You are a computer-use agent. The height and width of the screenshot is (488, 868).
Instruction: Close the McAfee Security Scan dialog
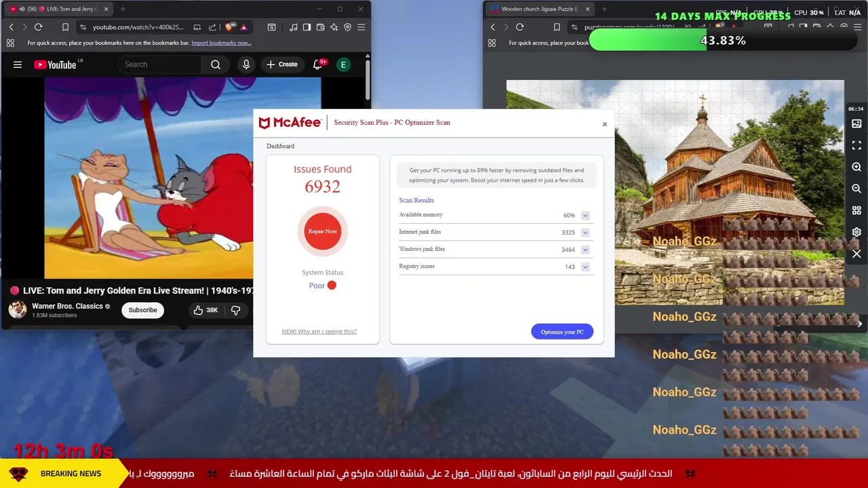click(605, 124)
